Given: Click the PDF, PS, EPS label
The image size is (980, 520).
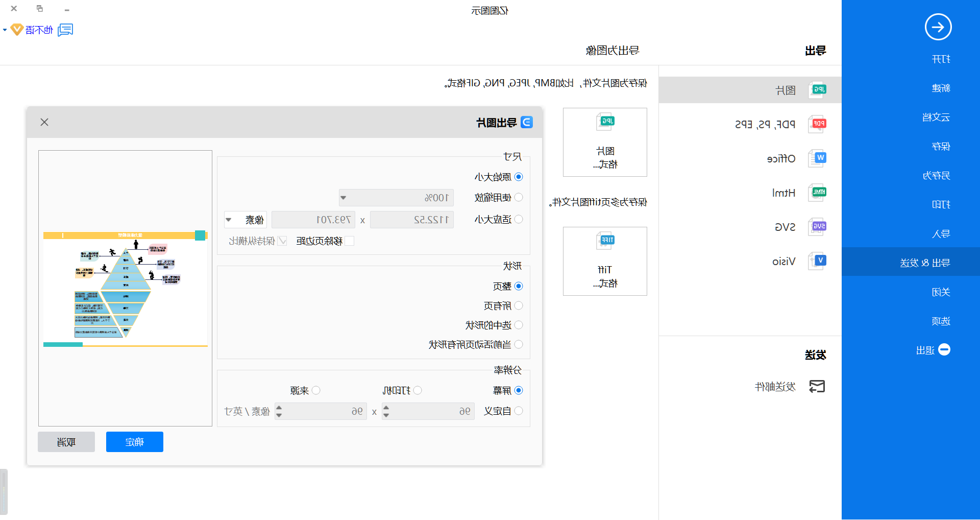Looking at the screenshot, I should pyautogui.click(x=765, y=124).
